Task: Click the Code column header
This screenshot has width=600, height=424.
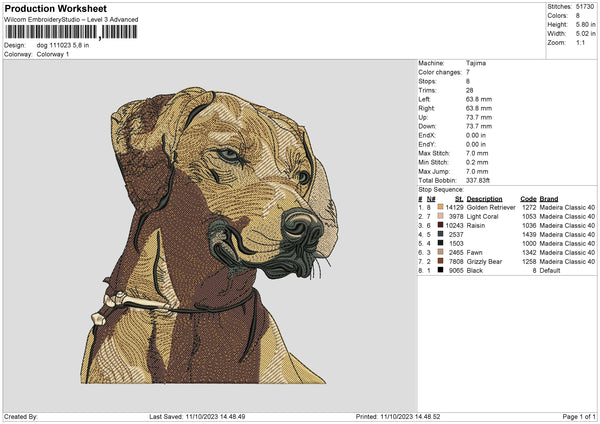Action: (x=528, y=199)
